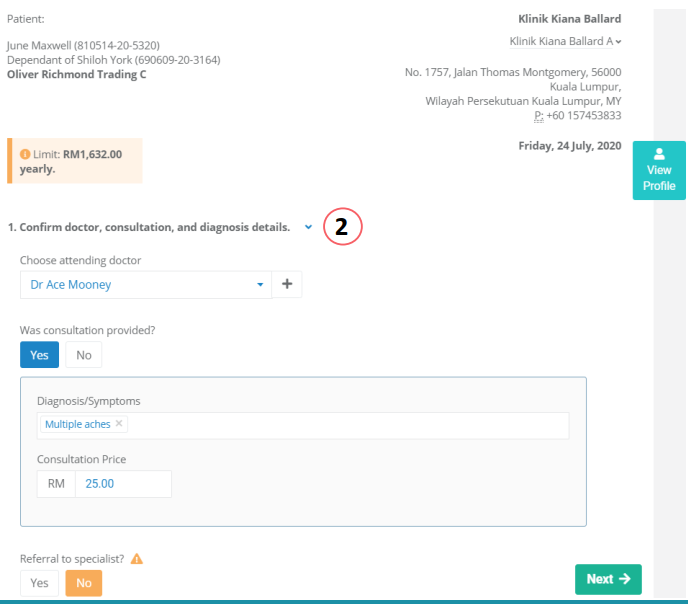
Task: Click the clinic phone number +60 157453833
Action: 583,115
